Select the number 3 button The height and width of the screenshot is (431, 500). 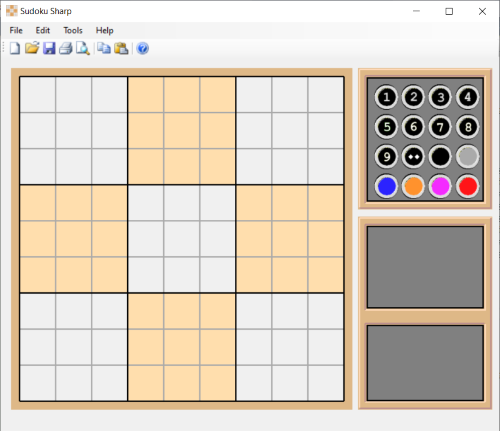point(440,97)
